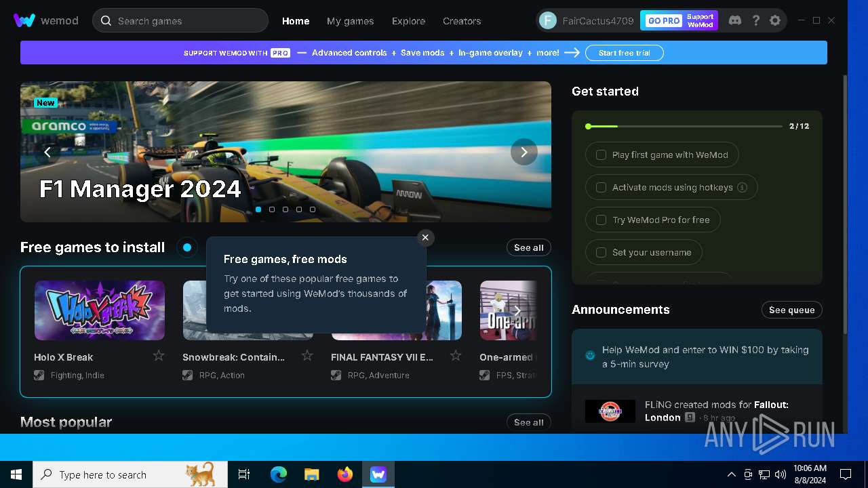Open Task View on taskbar
Screen dimensions: 868x488
click(244, 474)
